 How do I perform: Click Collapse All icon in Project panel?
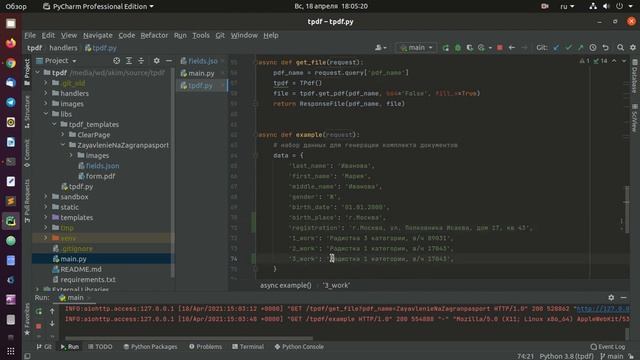click(141, 61)
